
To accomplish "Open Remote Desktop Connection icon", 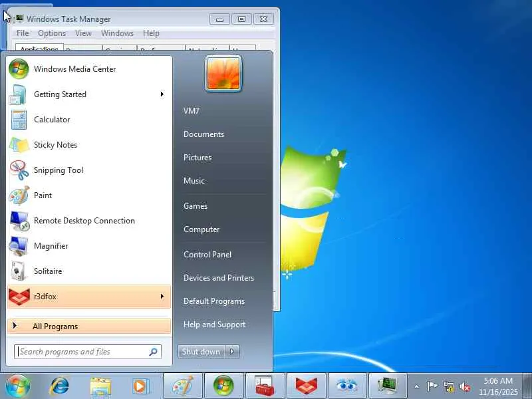I will [19, 221].
